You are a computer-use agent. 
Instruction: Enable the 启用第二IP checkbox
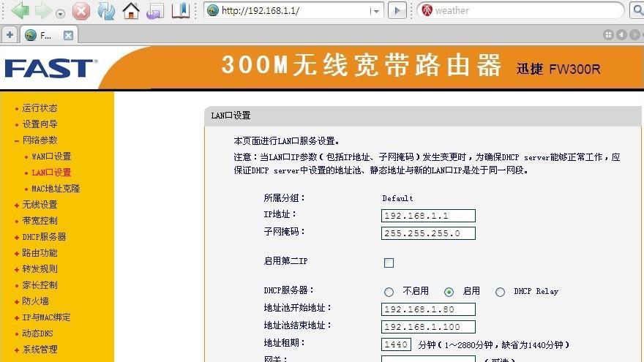[x=389, y=263]
